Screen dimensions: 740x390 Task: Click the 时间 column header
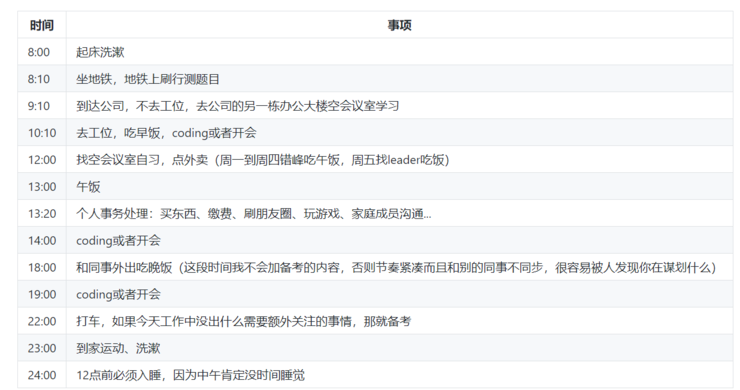click(x=42, y=25)
